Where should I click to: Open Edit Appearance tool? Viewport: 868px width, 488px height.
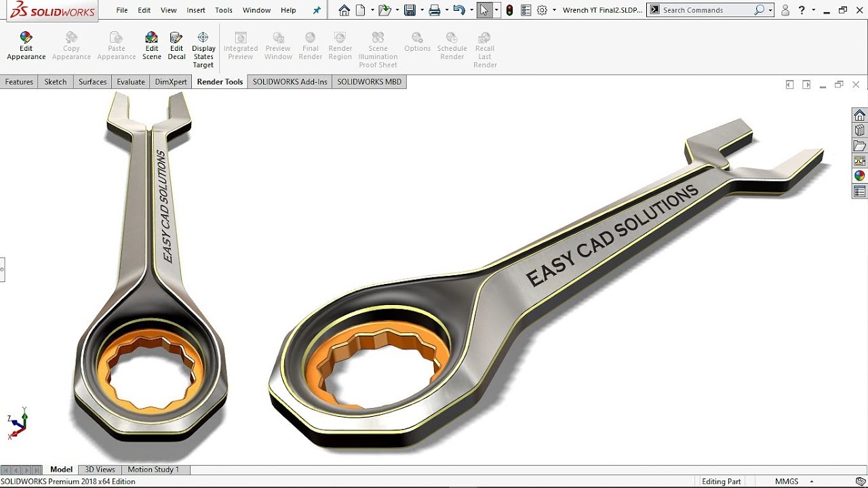(x=26, y=46)
